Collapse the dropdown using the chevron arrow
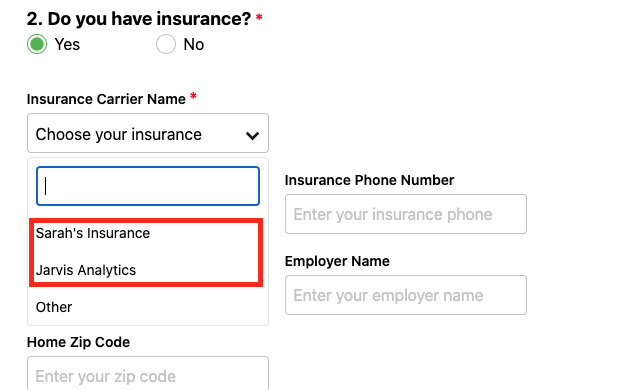This screenshot has height=390, width=635. [252, 135]
